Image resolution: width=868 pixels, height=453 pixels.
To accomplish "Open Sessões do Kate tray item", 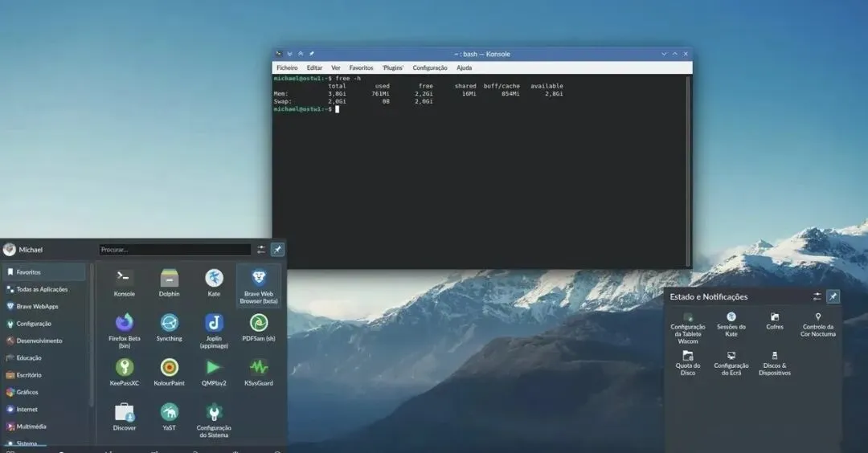I will coord(731,324).
